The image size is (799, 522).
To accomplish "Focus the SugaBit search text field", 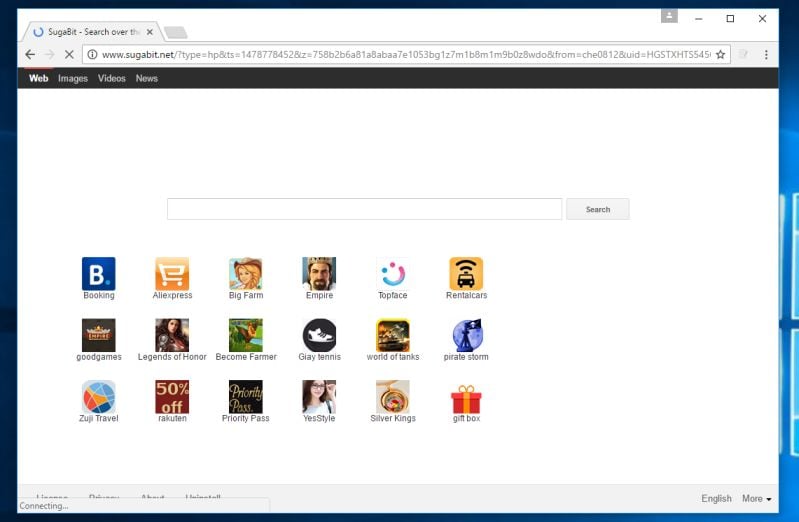I will coord(364,209).
